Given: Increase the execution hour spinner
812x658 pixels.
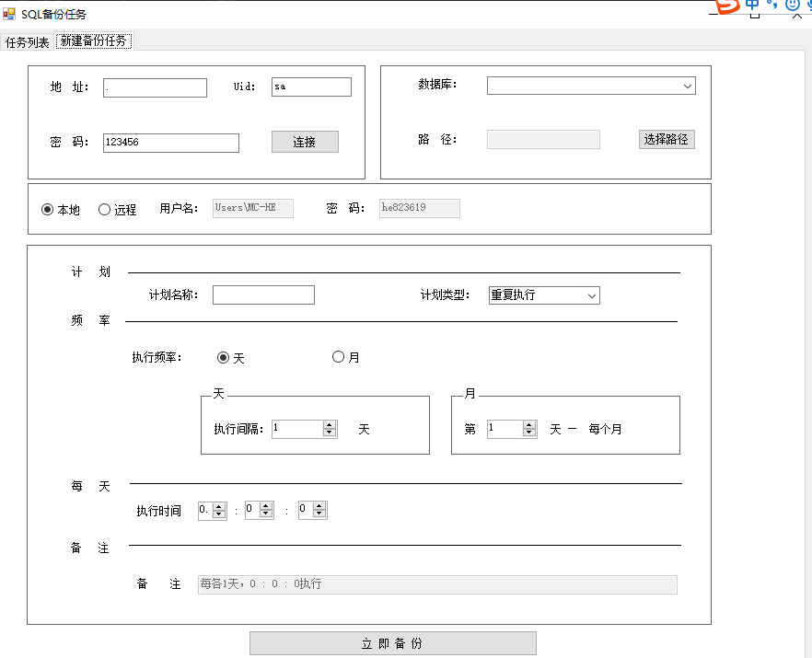Looking at the screenshot, I should click(x=219, y=507).
